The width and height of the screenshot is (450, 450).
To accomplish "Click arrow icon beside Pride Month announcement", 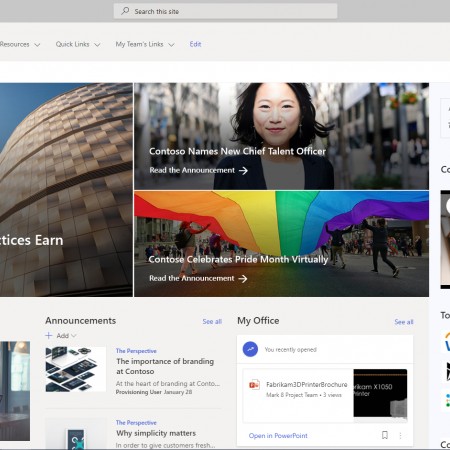I will pos(243,279).
